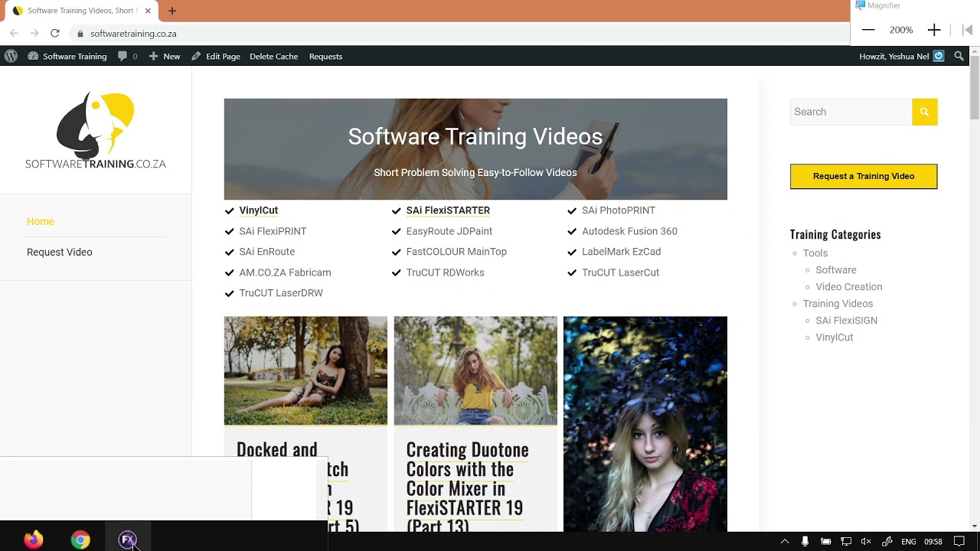Viewport: 980px width, 551px height.
Task: Open Chrome from the taskbar
Action: click(x=80, y=540)
